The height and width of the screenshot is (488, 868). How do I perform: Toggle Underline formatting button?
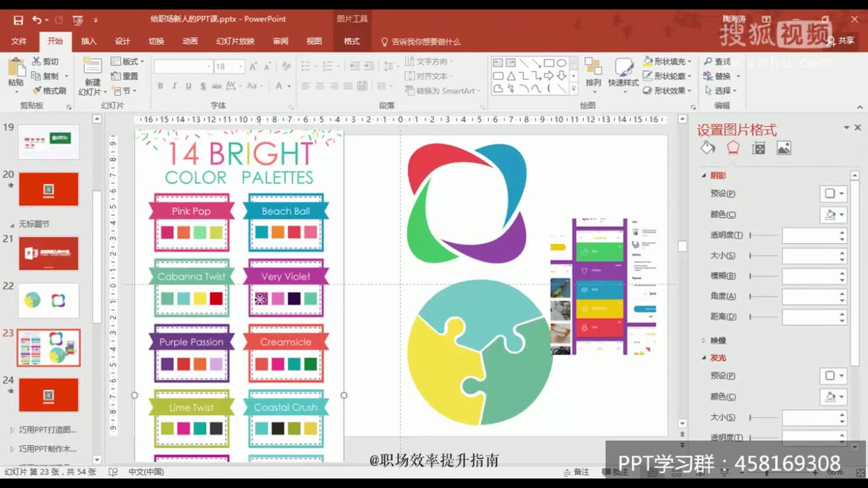[189, 86]
